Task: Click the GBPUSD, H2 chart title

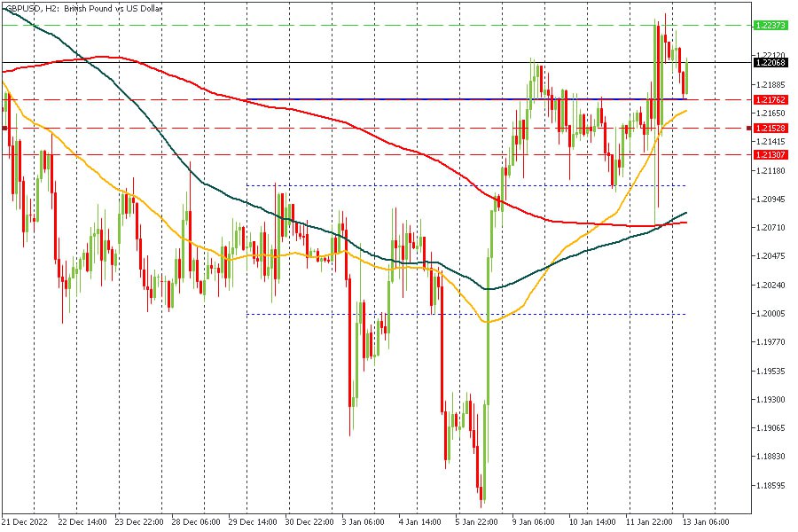Action: point(83,9)
